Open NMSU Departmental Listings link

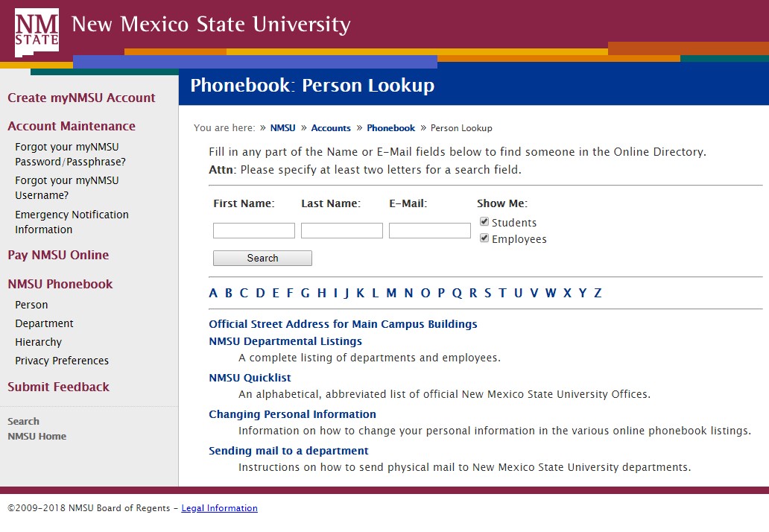point(285,341)
